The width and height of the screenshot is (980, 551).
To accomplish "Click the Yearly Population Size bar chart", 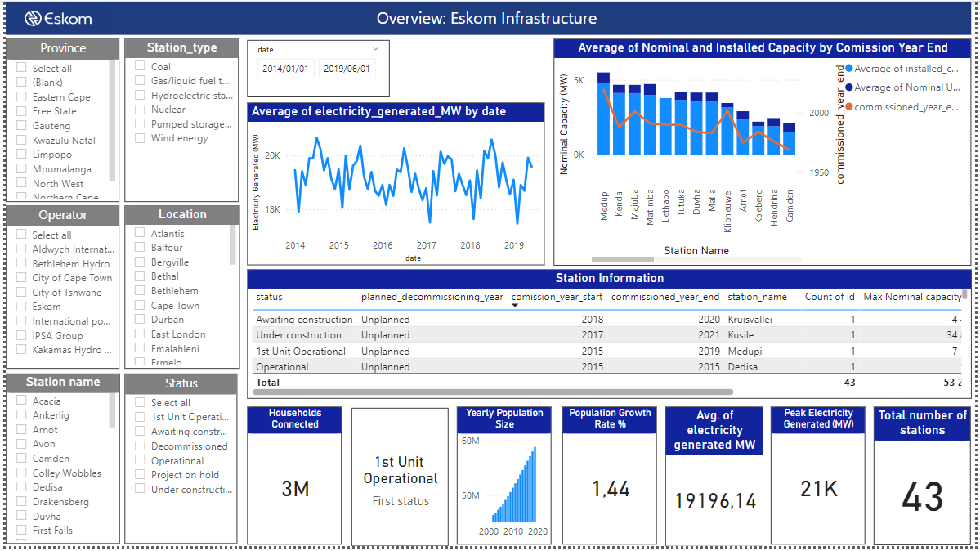I will pos(514,485).
